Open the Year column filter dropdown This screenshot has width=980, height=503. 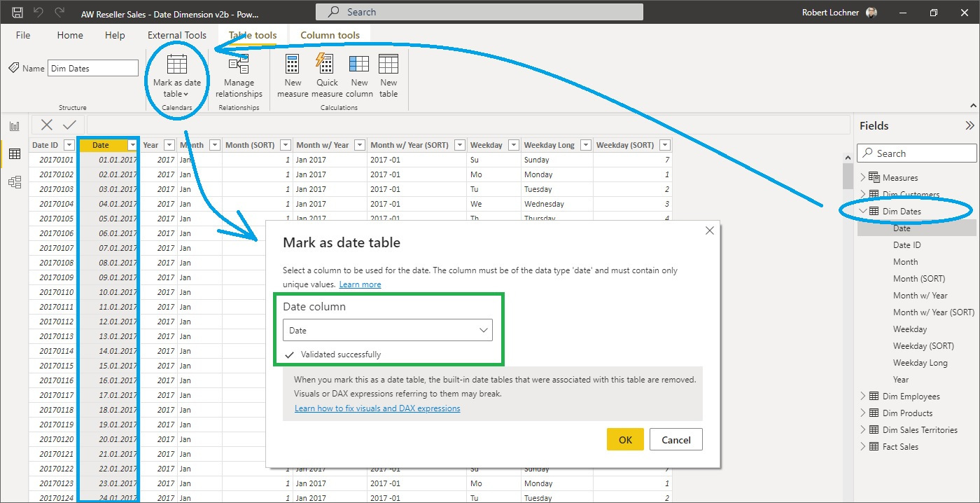169,144
